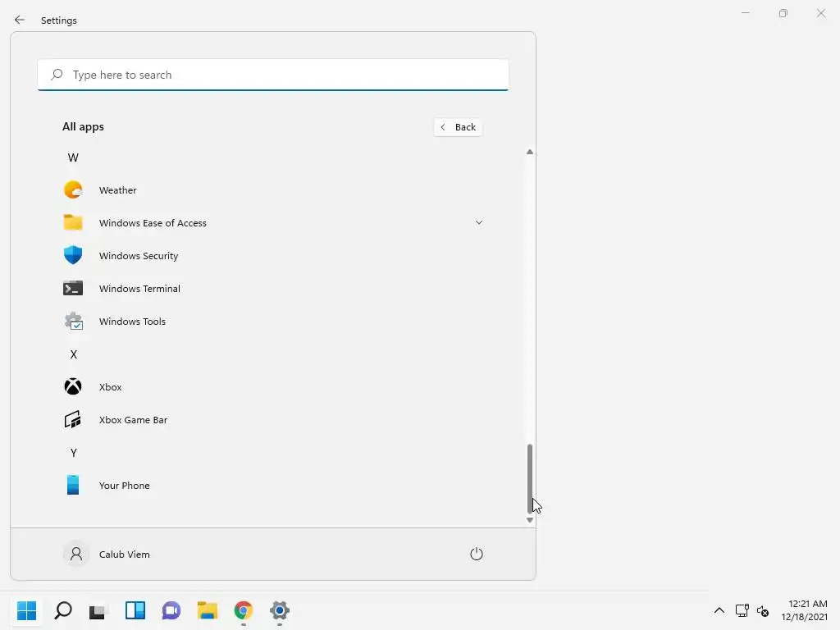Select the Weather text label
Viewport: 840px width, 630px height.
point(118,190)
